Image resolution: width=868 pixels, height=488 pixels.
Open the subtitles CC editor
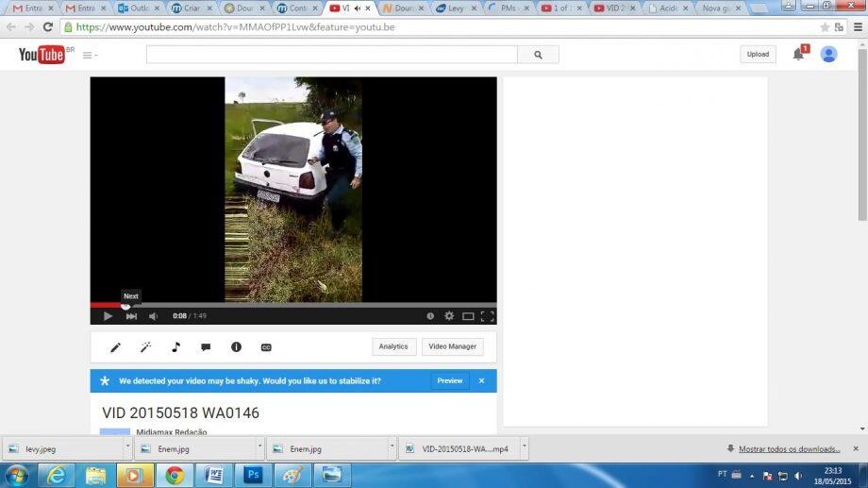(266, 347)
